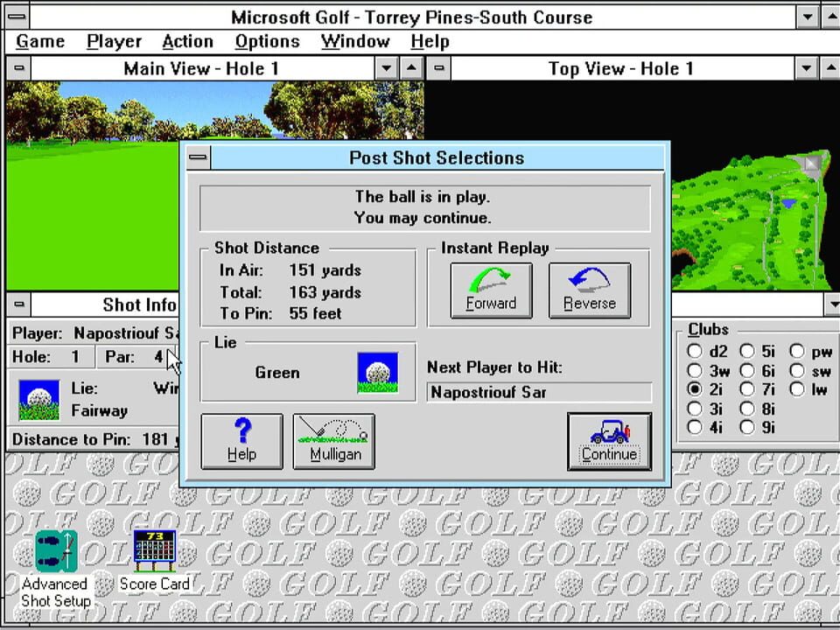The width and height of the screenshot is (840, 630).
Task: Open the Game menu
Action: coord(40,41)
